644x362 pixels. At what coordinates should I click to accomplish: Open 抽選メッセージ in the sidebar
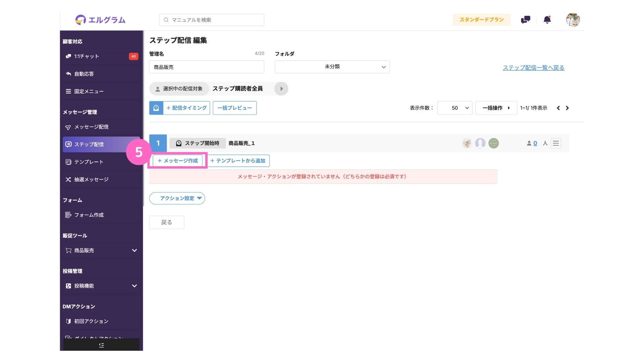click(x=101, y=180)
